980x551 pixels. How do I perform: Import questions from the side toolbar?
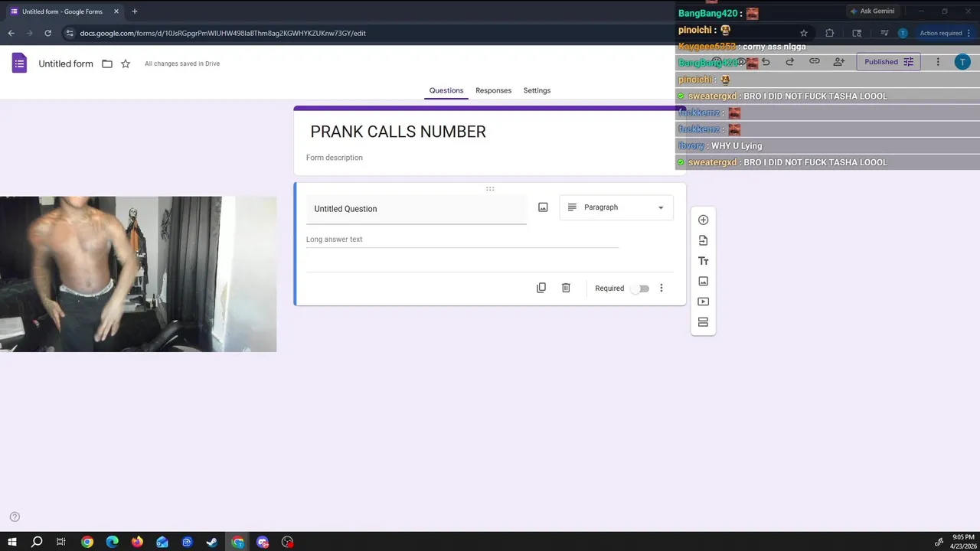(703, 240)
